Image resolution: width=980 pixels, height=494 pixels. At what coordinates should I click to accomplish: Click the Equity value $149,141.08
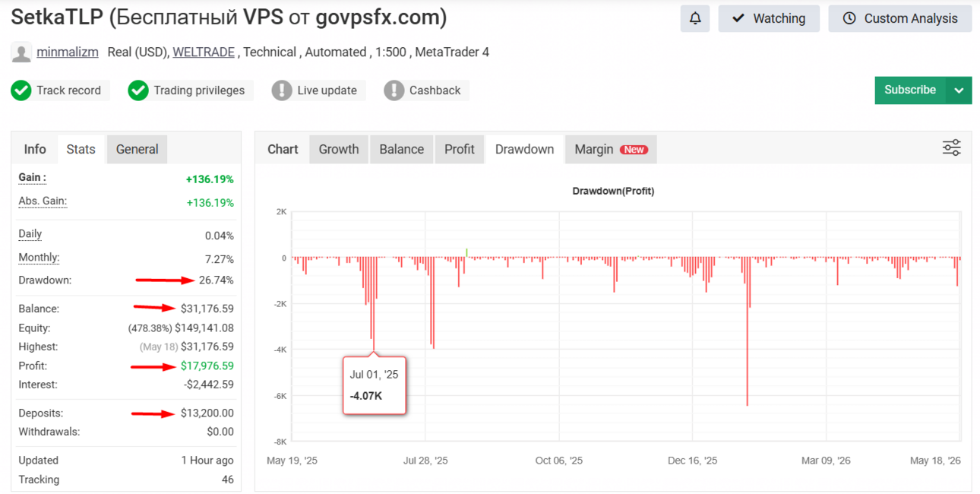click(x=204, y=328)
